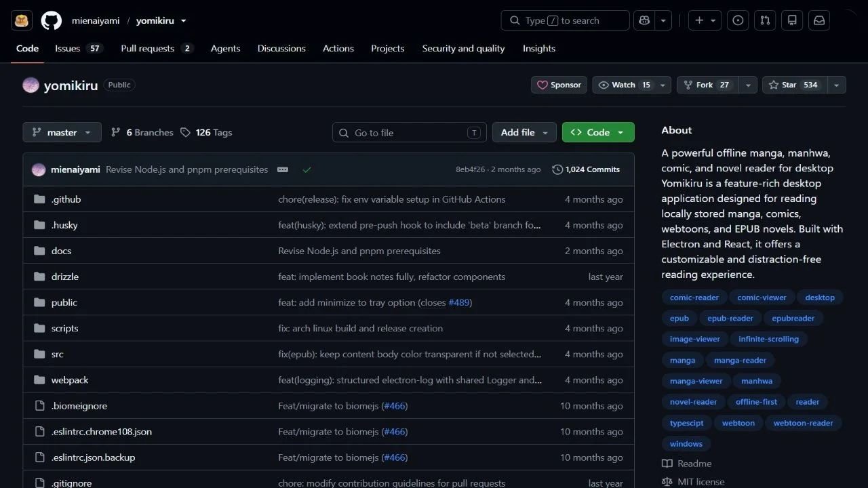Click the Go to file search field
The width and height of the screenshot is (868, 488).
pos(410,132)
